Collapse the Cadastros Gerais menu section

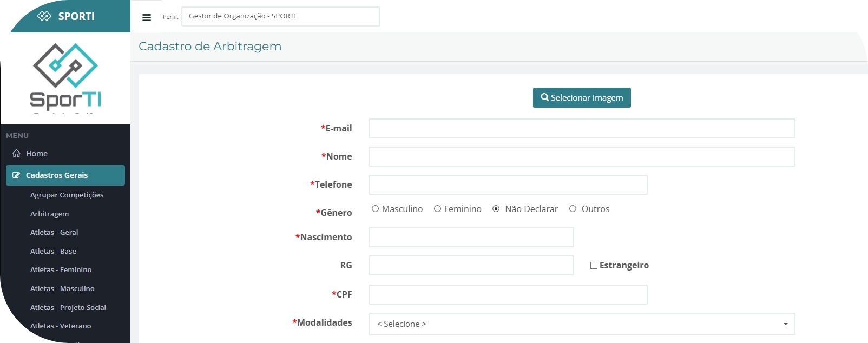pos(65,175)
